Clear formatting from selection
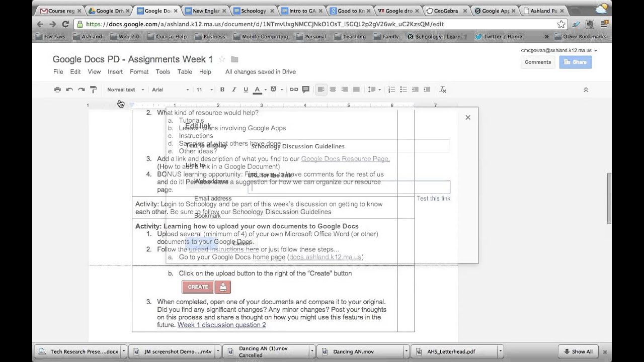 [443, 89]
